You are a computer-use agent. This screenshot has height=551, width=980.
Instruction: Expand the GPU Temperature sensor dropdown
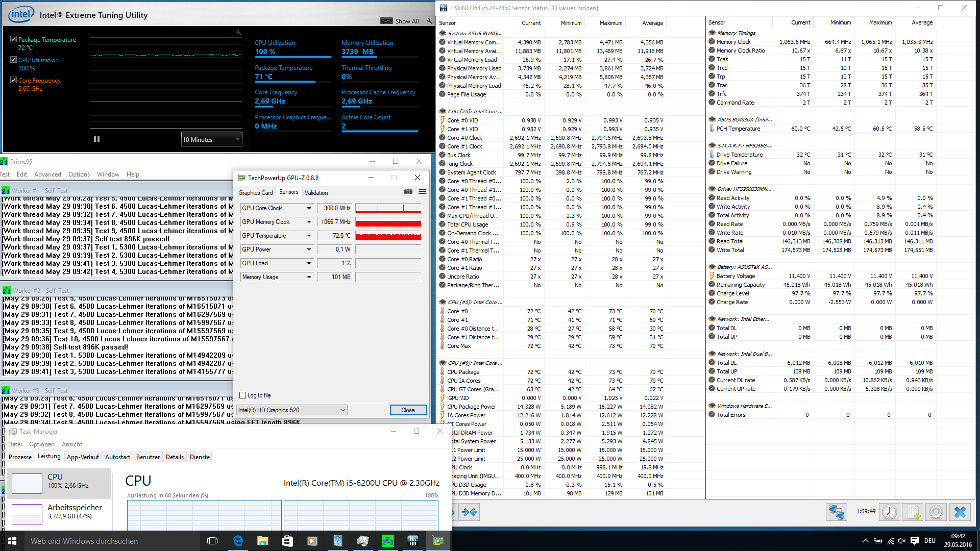tap(309, 236)
